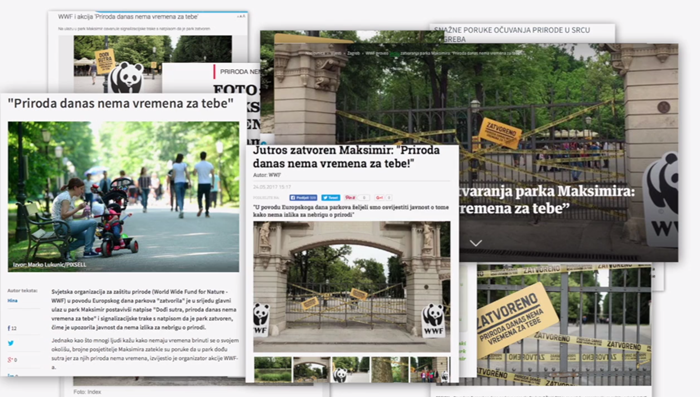Open the headline "Priroda danas nema vremena za tebe"
This screenshot has width=700, height=397.
pyautogui.click(x=121, y=104)
